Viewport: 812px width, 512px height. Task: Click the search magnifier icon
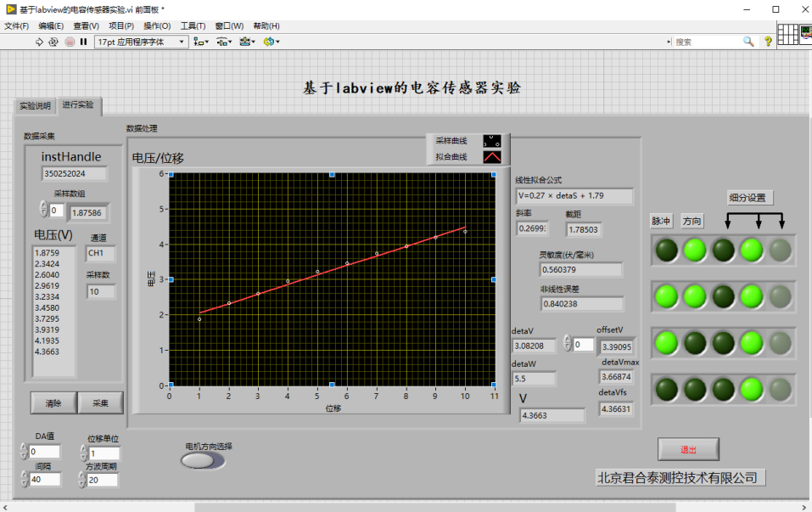(748, 41)
